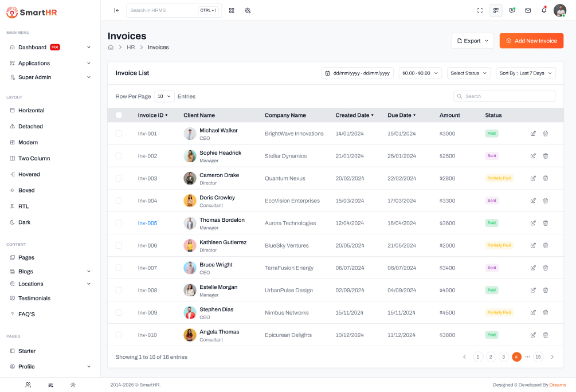
Task: Open the Inv-005 invoice link
Action: pyautogui.click(x=147, y=224)
